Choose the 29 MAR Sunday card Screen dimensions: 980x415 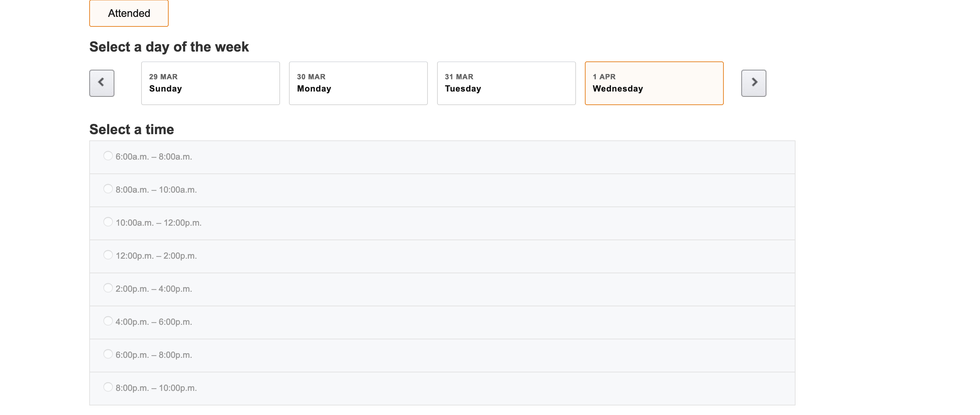210,83
